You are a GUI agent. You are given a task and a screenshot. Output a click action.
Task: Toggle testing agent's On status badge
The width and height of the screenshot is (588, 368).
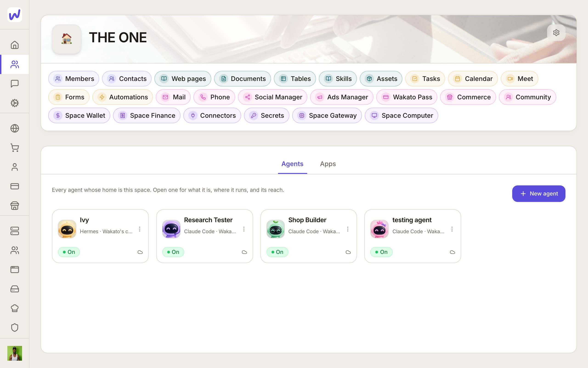381,252
